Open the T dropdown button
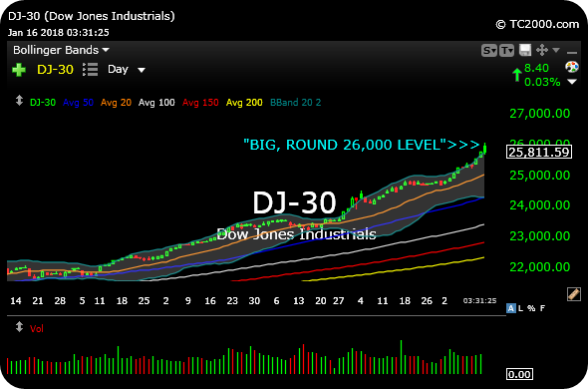This screenshot has width=588, height=389. tap(506, 50)
